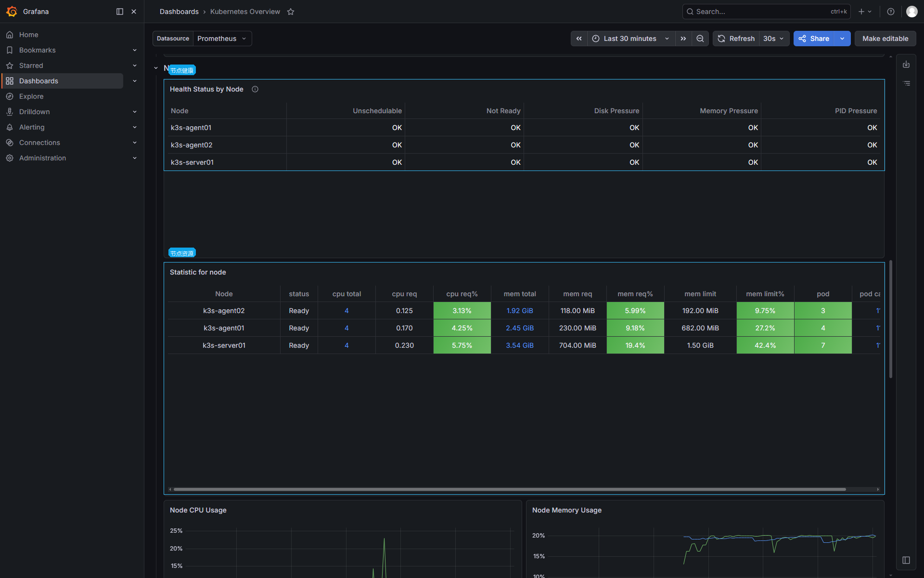Star the Kubernetes Overview dashboard
Screen dimensions: 924x578
[x=291, y=12]
